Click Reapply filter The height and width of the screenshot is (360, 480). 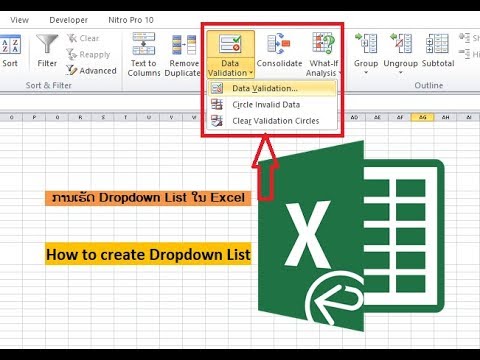88,54
